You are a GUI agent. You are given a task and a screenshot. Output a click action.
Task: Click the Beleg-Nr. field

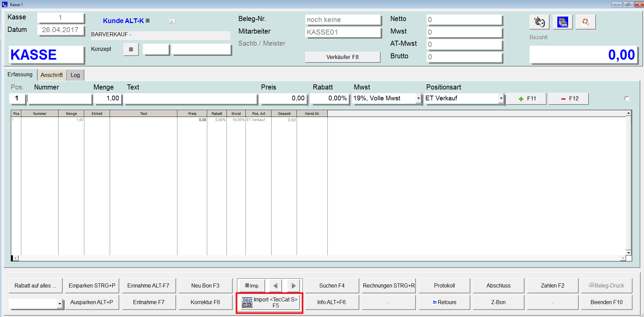tap(343, 20)
